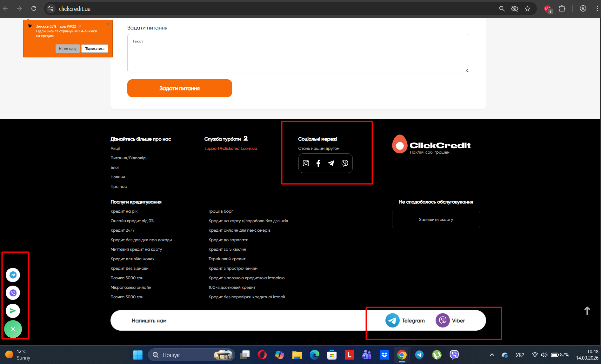The width and height of the screenshot is (601, 364).
Task: Launch Opera from the taskbar
Action: click(x=262, y=355)
